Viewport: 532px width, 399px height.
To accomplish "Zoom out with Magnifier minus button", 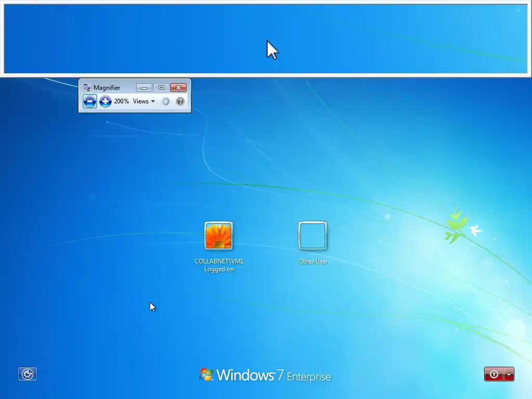I will tap(89, 101).
